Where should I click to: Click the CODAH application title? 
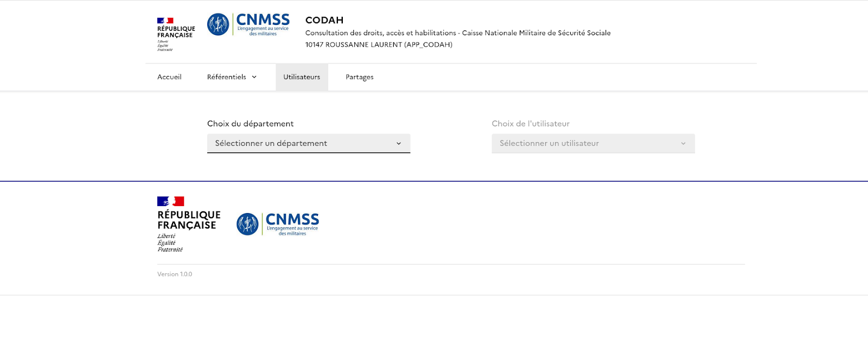pos(324,20)
